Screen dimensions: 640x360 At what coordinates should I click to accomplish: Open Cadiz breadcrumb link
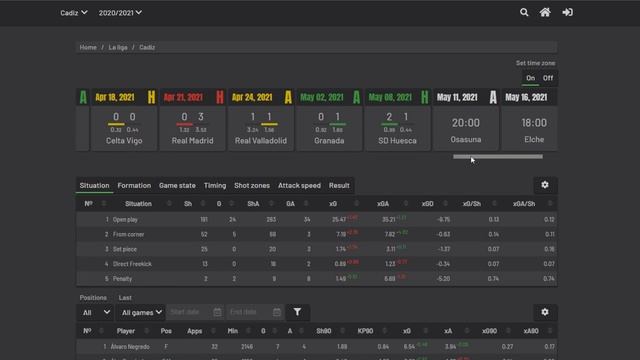[x=147, y=47]
